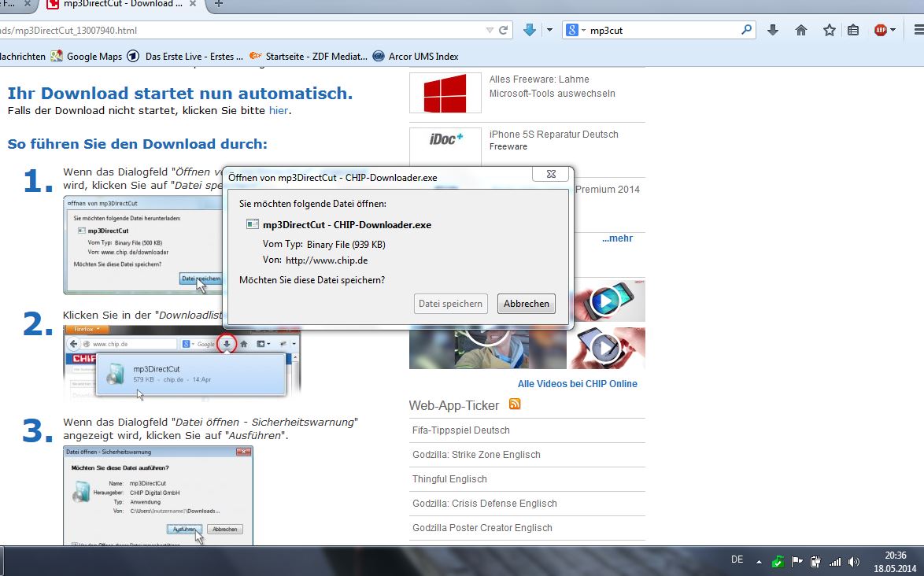
Task: Click the file icon beside CHIP-Downloader.exe
Action: tap(252, 224)
